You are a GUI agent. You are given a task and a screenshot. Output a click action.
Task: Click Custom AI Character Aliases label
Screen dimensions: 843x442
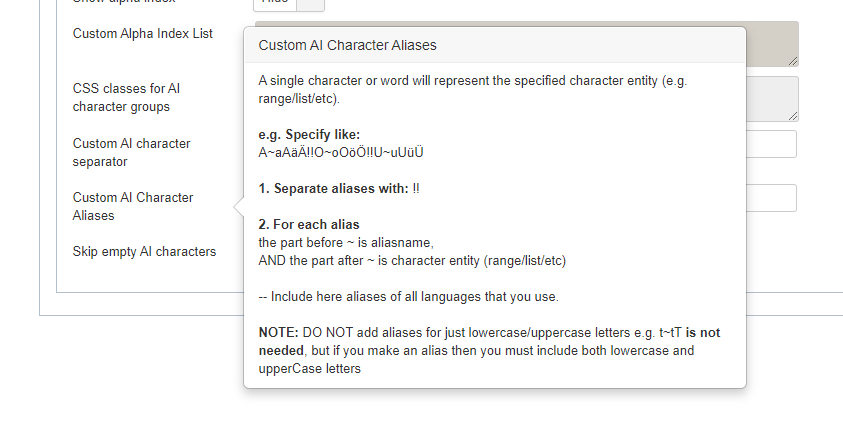pyautogui.click(x=133, y=206)
